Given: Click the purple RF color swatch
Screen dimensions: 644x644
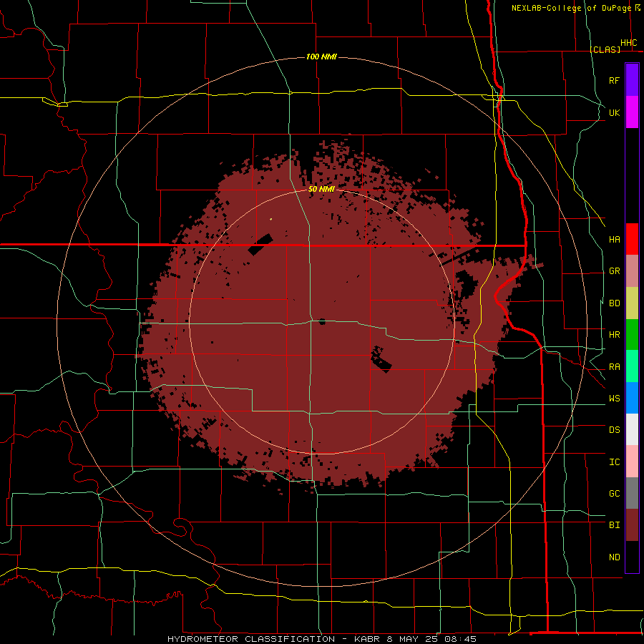Looking at the screenshot, I should pyautogui.click(x=632, y=80).
